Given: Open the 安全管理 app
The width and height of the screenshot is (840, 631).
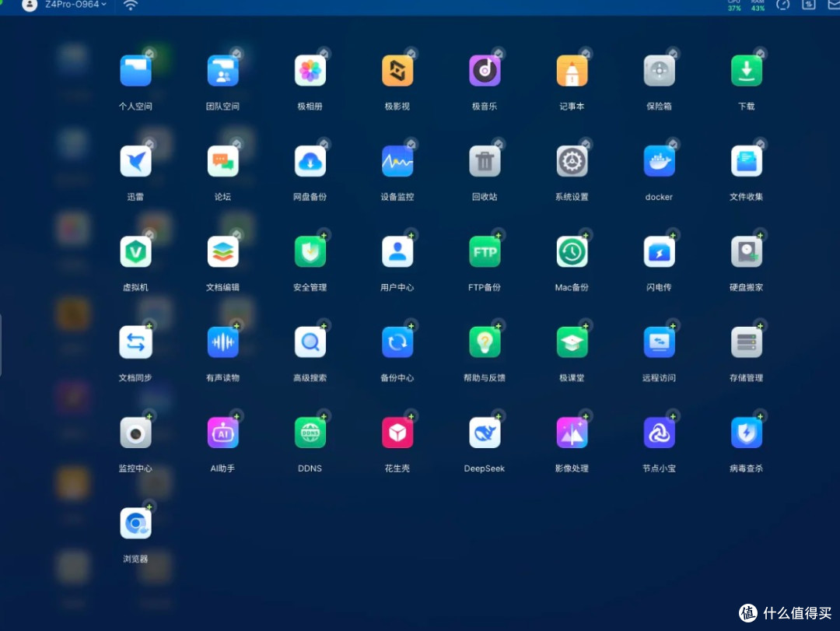Looking at the screenshot, I should 310,252.
